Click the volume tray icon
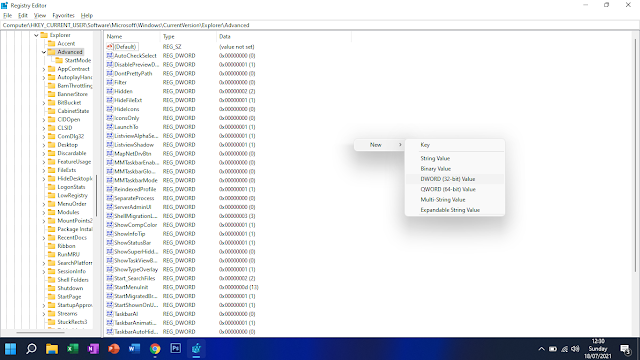This screenshot has height=360, width=640. (575, 349)
